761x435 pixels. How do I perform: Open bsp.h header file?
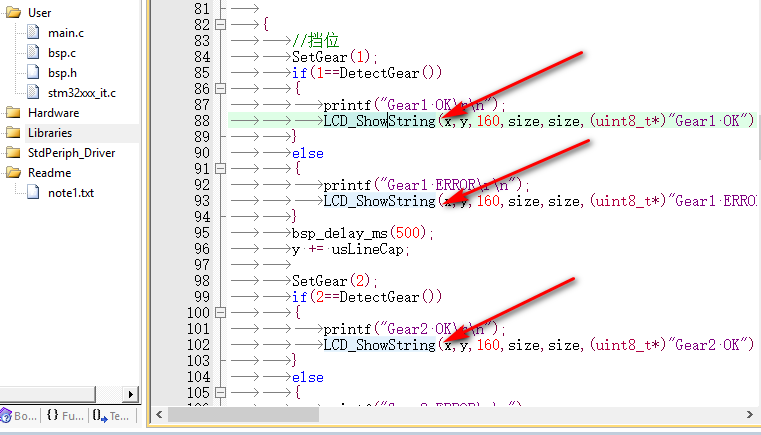coord(62,73)
